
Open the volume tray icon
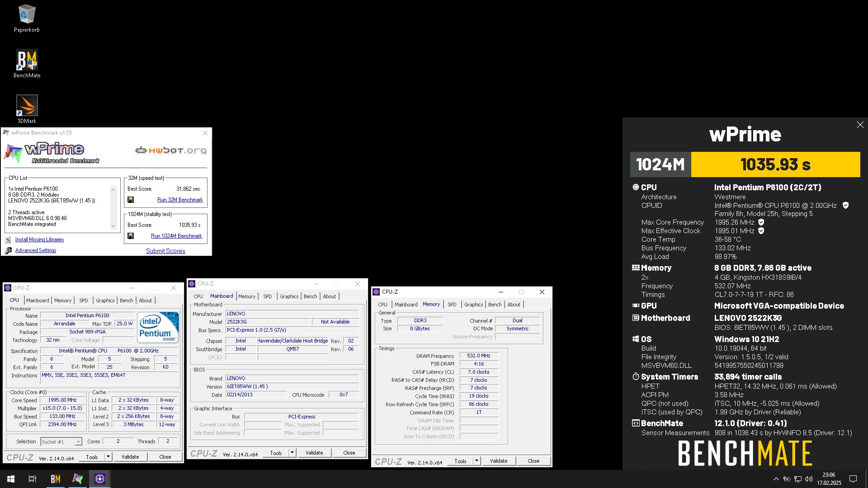(x=809, y=479)
